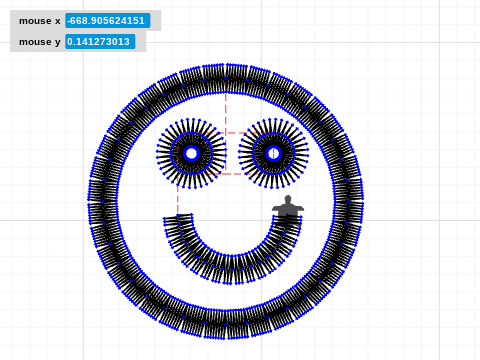Click the red dashed line left of smile
The height and width of the screenshot is (360, 480).
point(178,197)
